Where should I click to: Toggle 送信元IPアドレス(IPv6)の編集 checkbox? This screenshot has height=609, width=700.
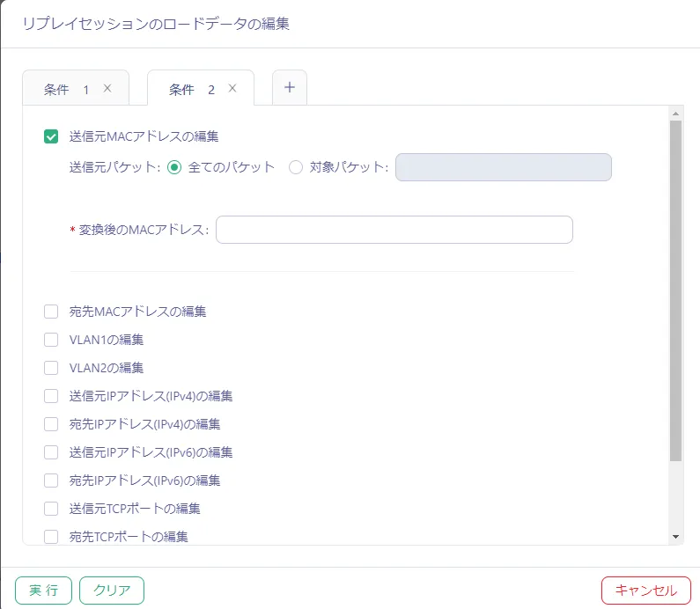pos(51,452)
